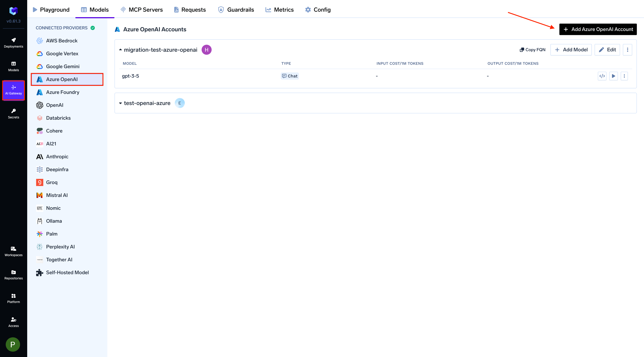Screen dimensions: 644x357
Task: Click the Add Model button
Action: pos(571,50)
